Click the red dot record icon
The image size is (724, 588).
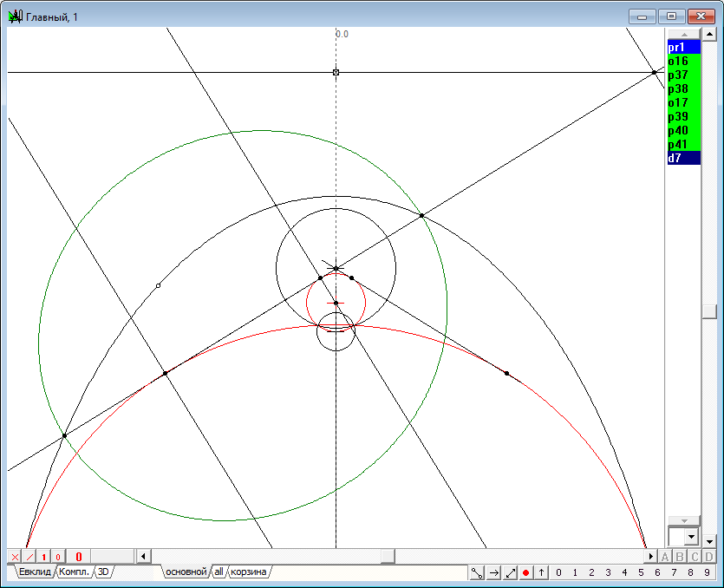click(525, 572)
